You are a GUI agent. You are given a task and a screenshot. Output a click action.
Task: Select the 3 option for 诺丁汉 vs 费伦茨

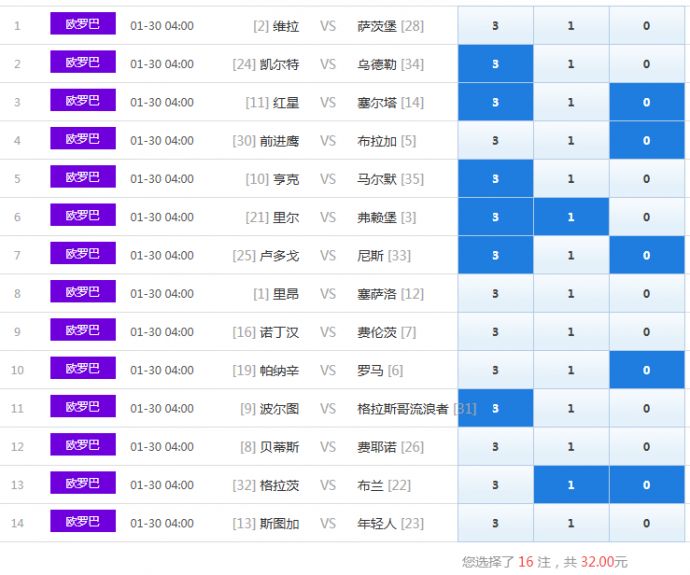click(x=495, y=332)
